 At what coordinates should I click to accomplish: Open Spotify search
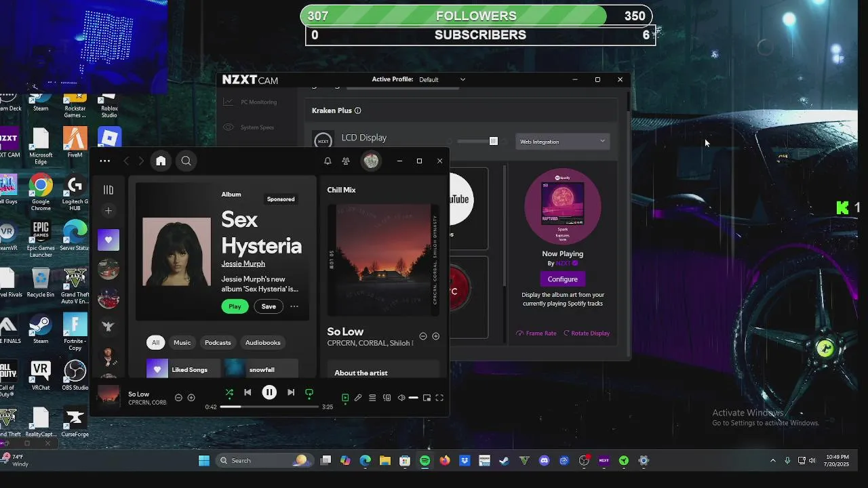186,161
